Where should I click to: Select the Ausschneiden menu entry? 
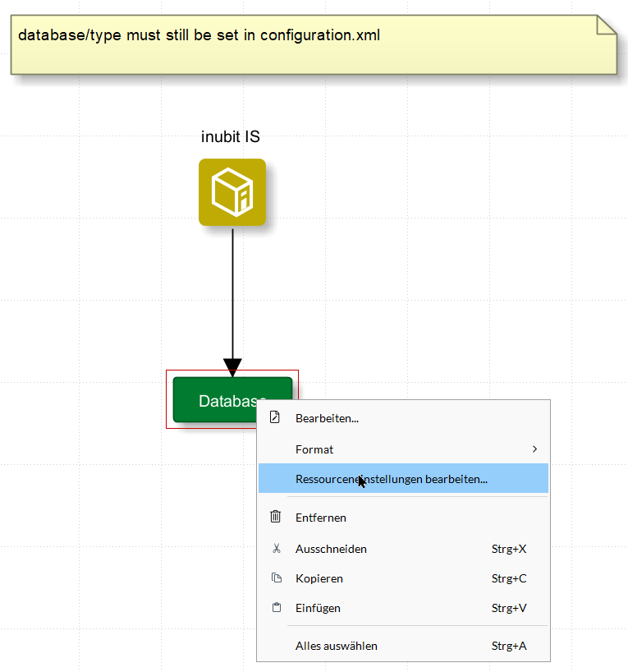331,549
